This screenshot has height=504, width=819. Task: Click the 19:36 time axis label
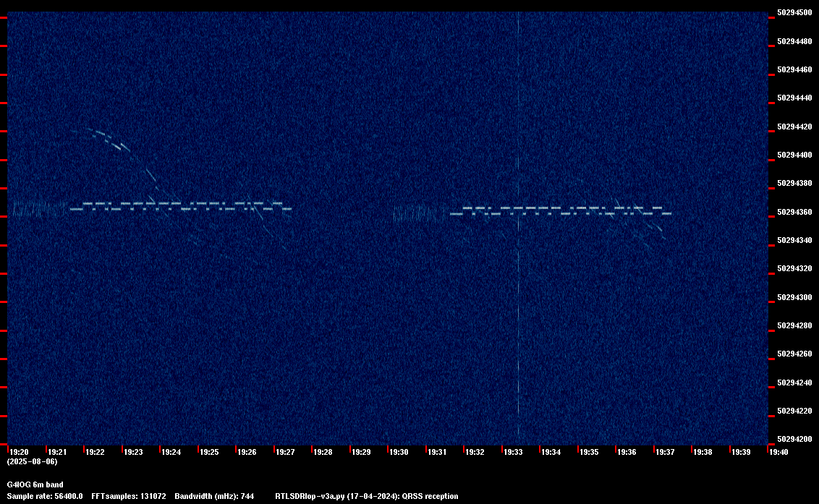click(x=627, y=452)
